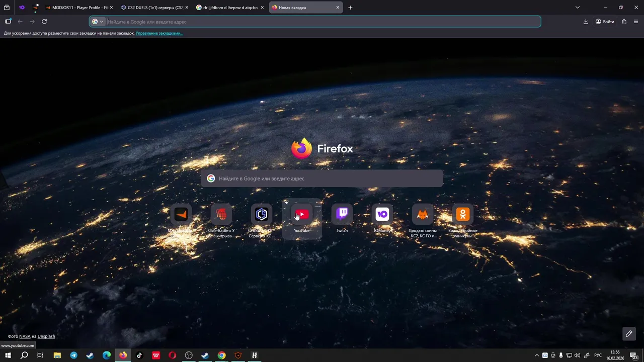Open the Downloads panel icon
The image size is (644, 362).
[586, 22]
